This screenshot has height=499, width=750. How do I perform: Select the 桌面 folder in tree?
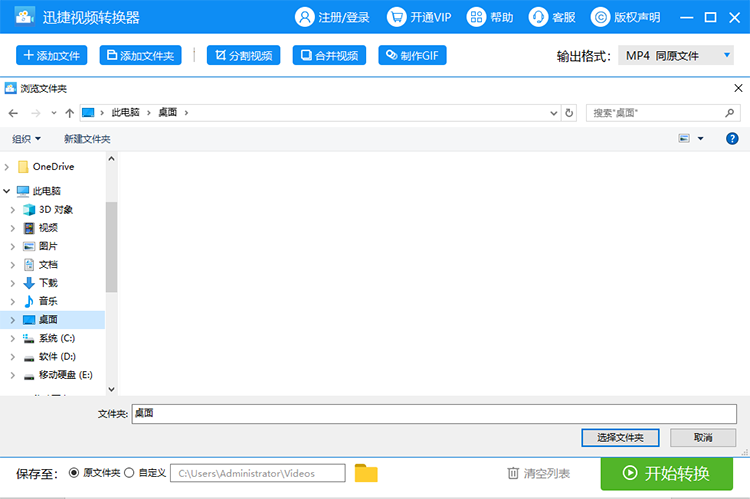[48, 320]
